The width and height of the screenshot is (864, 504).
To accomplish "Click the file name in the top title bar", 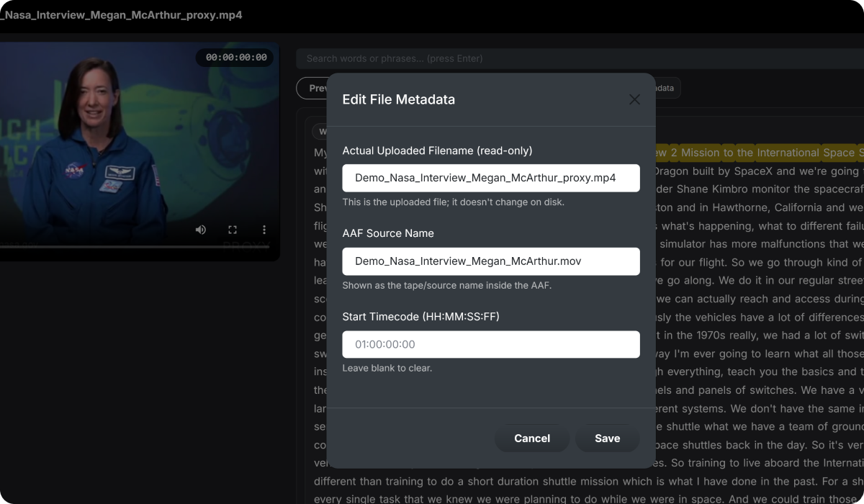I will pyautogui.click(x=121, y=14).
